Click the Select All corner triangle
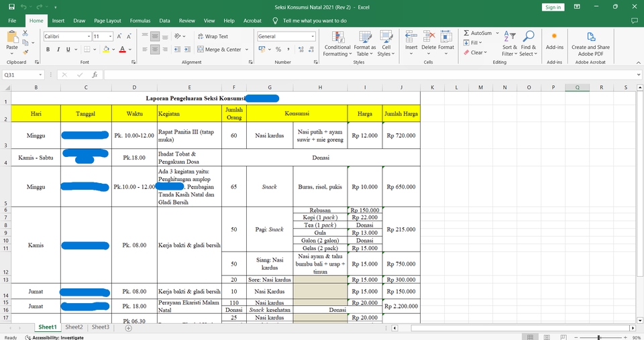 click(x=7, y=87)
